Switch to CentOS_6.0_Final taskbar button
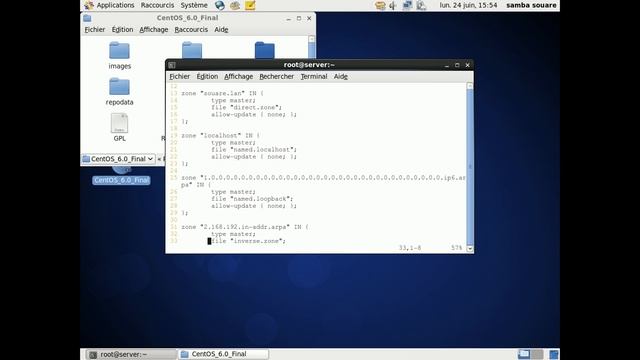 [x=223, y=354]
